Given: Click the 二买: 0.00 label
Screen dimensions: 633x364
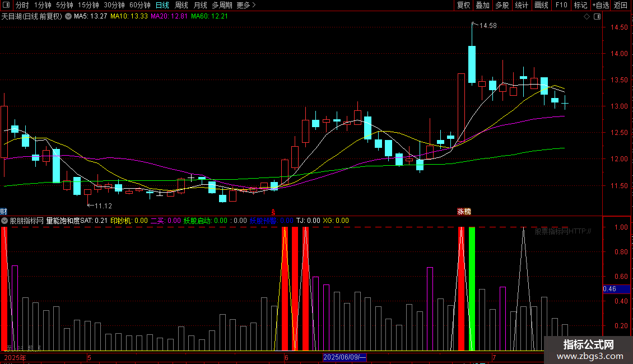Looking at the screenshot, I should [x=165, y=221].
